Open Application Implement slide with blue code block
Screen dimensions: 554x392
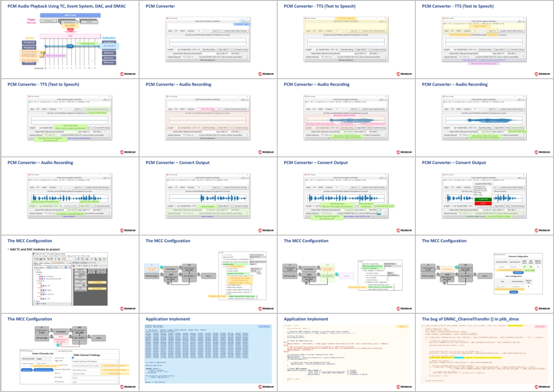click(x=208, y=353)
